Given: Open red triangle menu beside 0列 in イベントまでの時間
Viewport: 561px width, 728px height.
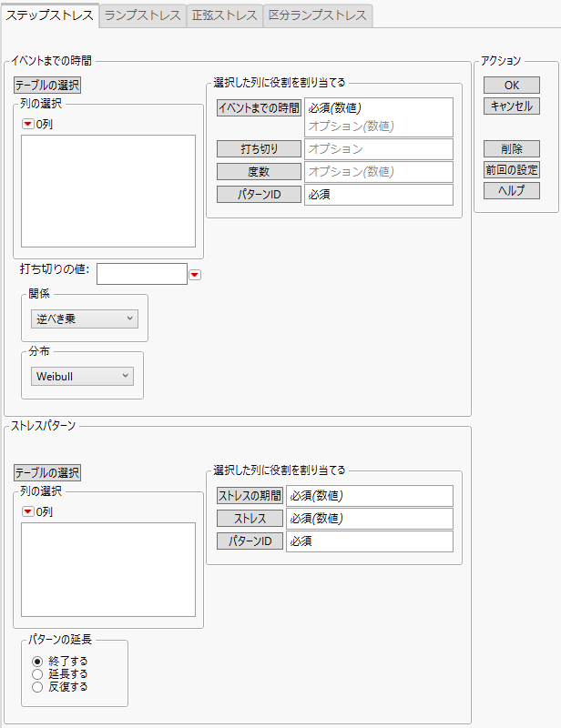Looking at the screenshot, I should pos(28,124).
